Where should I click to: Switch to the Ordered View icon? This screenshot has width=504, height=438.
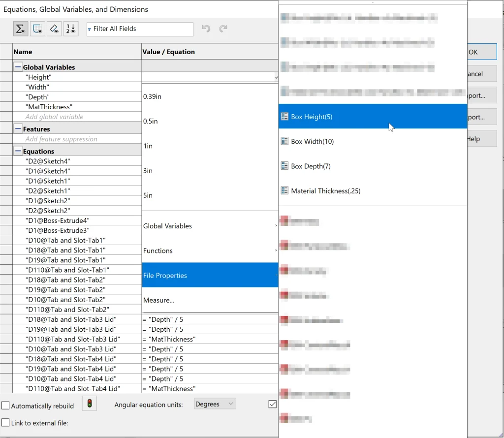pos(71,29)
